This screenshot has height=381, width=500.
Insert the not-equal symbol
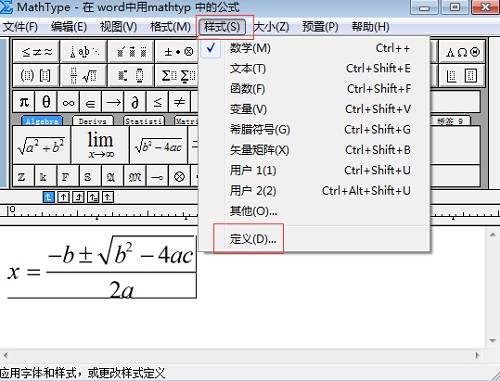(x=179, y=102)
